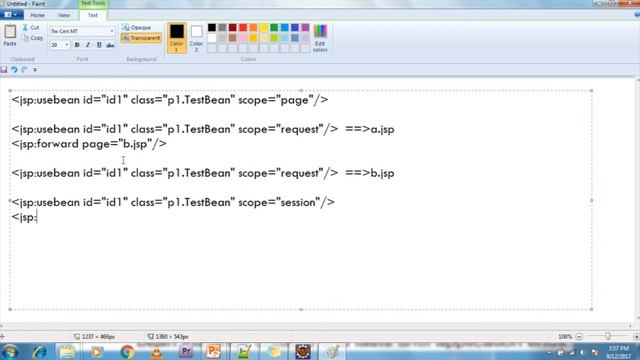Open the Windows Start orb
Image resolution: width=640 pixels, height=360 pixels.
(x=10, y=351)
